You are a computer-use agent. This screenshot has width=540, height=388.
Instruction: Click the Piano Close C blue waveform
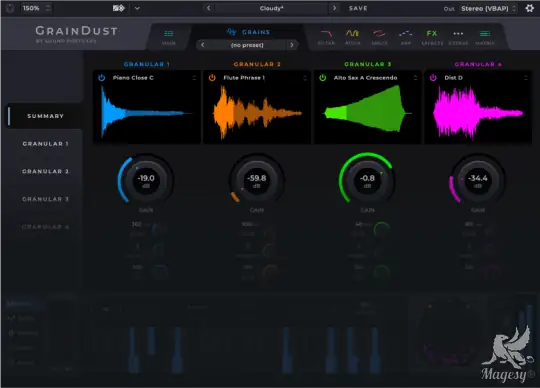point(146,112)
